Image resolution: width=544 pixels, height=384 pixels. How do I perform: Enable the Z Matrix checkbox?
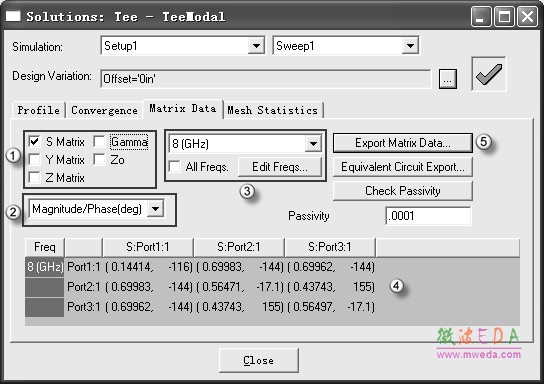point(34,178)
